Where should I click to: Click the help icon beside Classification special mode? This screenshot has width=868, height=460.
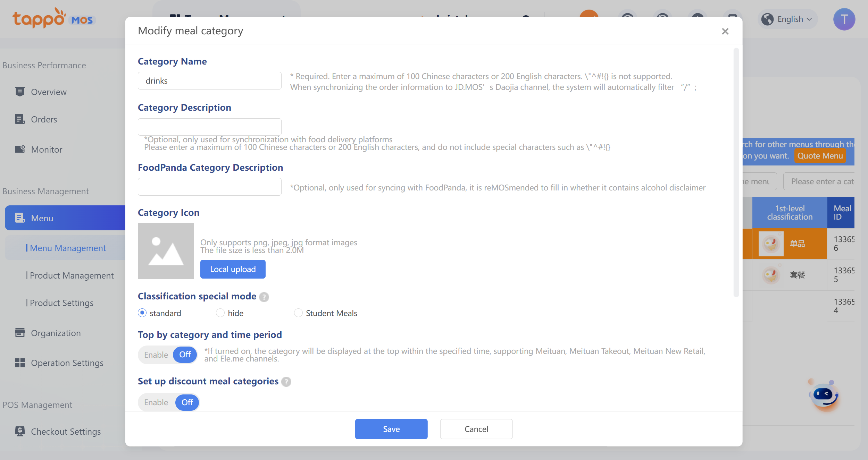264,297
